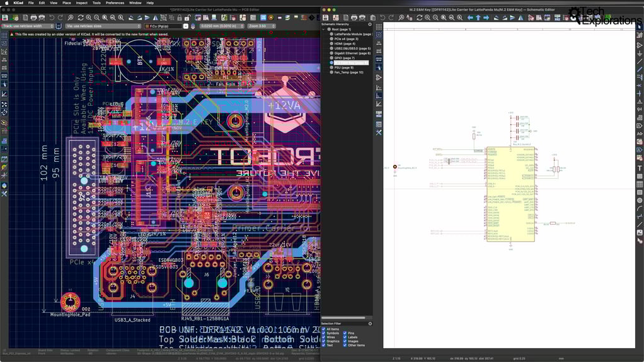This screenshot has width=644, height=362.
Task: Open Track netclass width dropdown
Action: click(28, 26)
